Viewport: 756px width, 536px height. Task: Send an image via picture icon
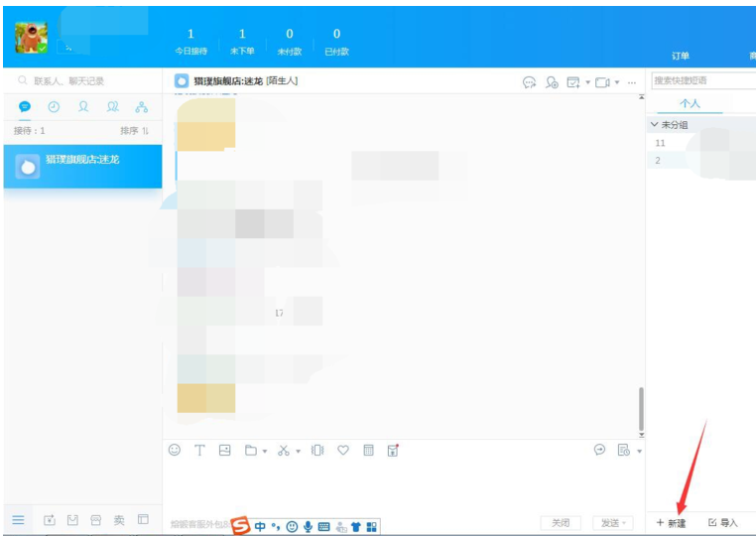click(x=224, y=450)
